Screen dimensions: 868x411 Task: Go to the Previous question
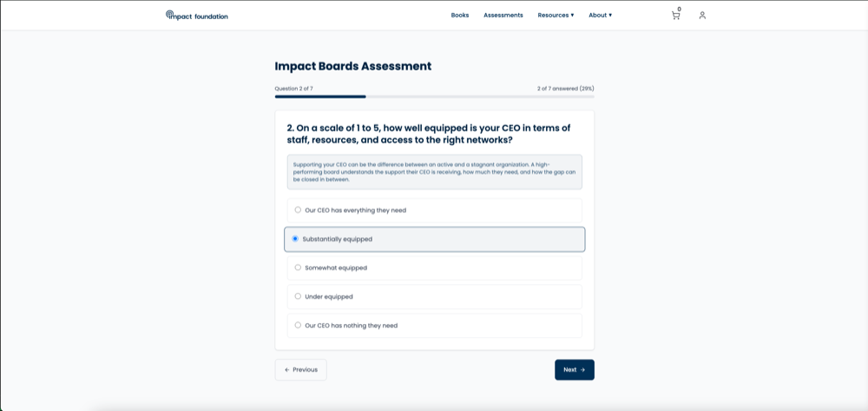click(300, 370)
